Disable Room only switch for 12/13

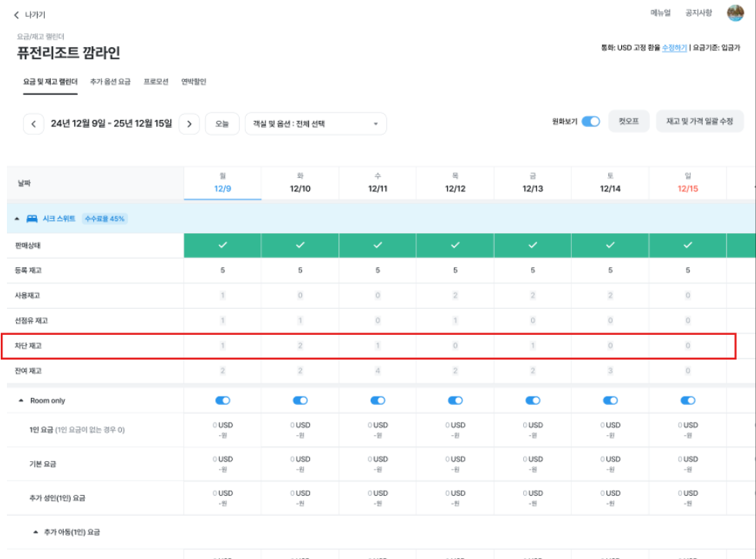point(533,400)
